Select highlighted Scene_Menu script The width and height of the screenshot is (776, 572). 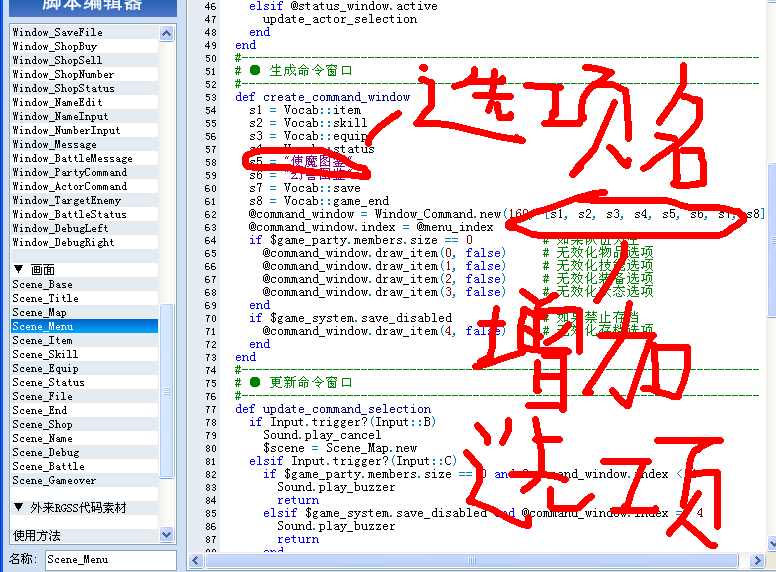coord(84,326)
